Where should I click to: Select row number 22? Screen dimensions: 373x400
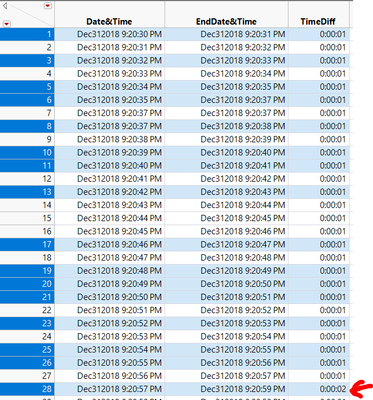pos(27,310)
